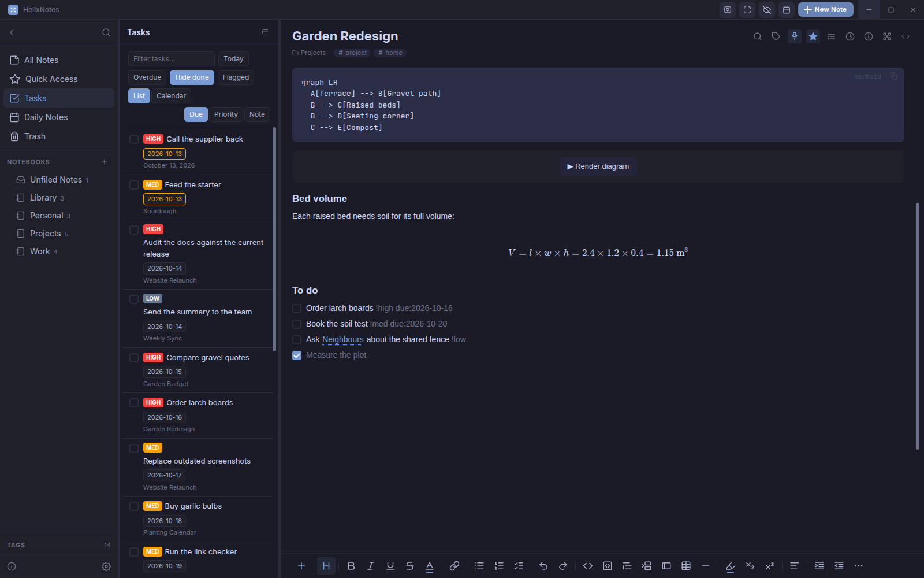
Task: Sort tasks by Priority
Action: pyautogui.click(x=226, y=114)
